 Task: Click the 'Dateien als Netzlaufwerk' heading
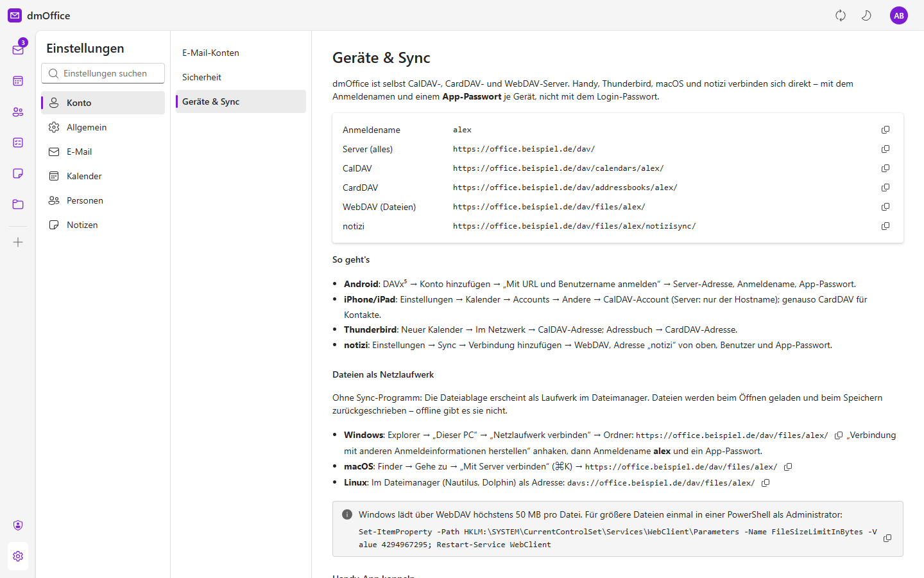tap(383, 374)
